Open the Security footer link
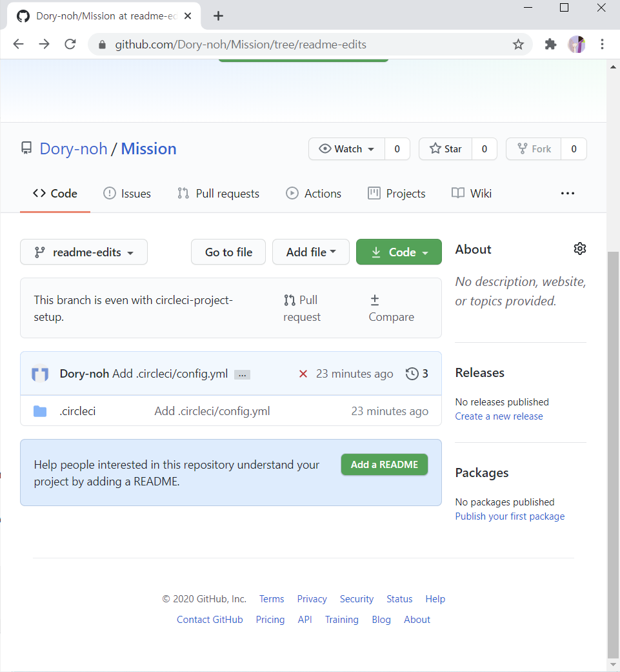 [357, 598]
